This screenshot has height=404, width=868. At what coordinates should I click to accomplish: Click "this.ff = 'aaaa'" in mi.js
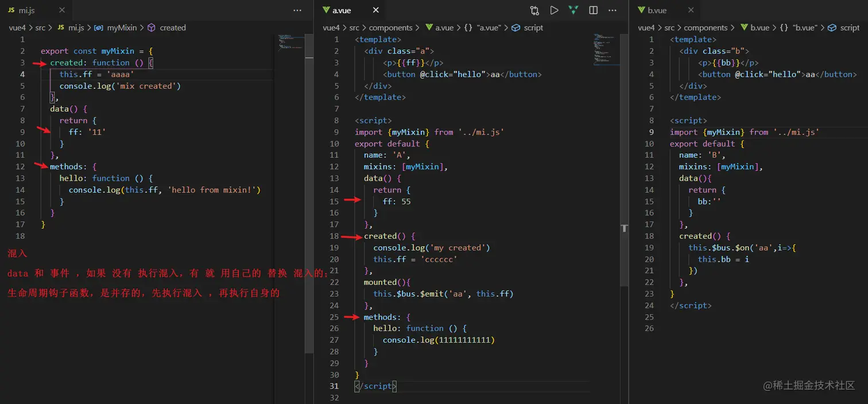96,74
